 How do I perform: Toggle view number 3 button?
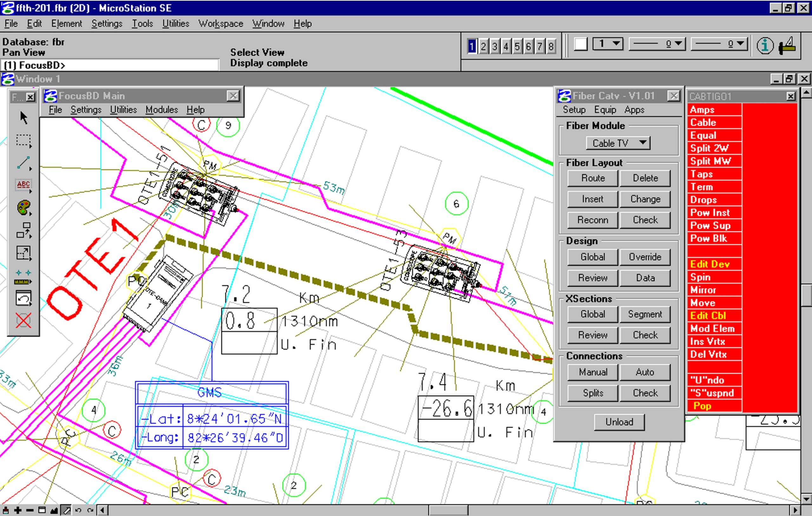click(x=494, y=46)
